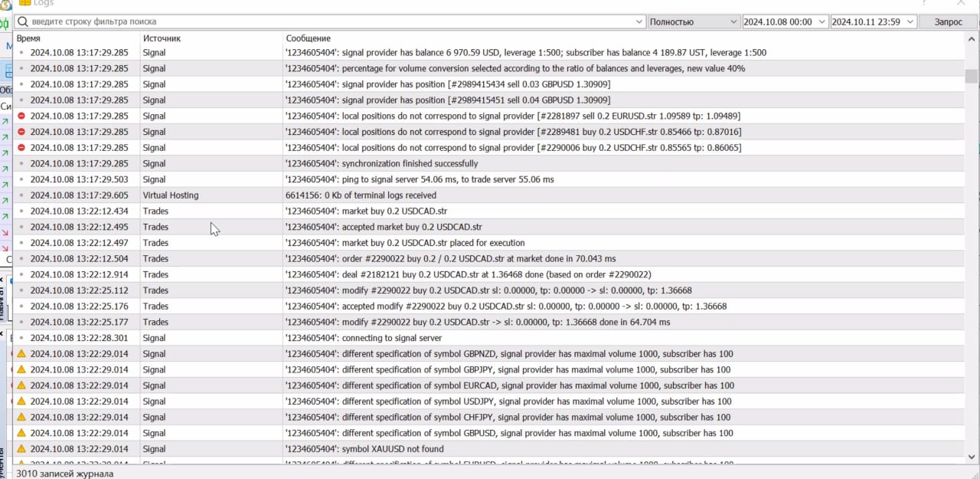The height and width of the screenshot is (479, 980).
Task: Click the 'Запрос' button
Action: click(x=948, y=21)
